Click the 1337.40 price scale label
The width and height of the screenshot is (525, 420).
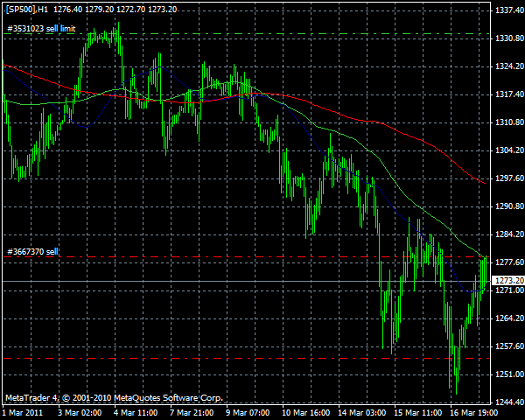click(x=509, y=10)
